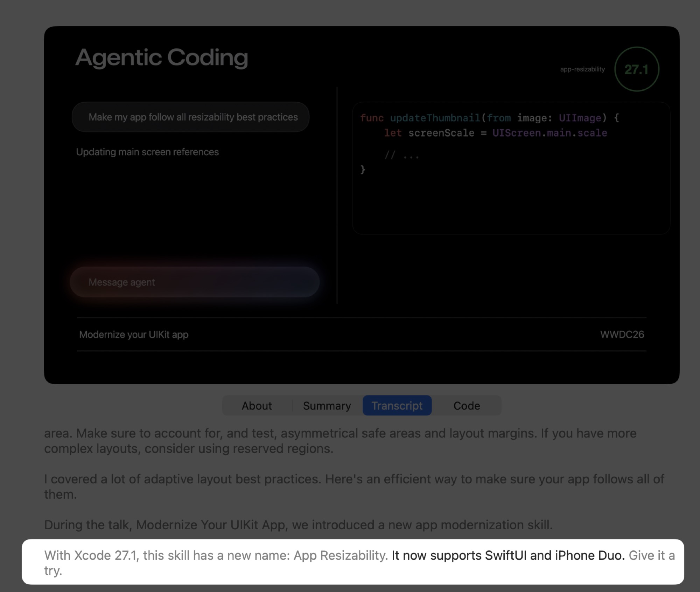
Task: Click the 'Updating main screen references' status text
Action: click(x=147, y=152)
